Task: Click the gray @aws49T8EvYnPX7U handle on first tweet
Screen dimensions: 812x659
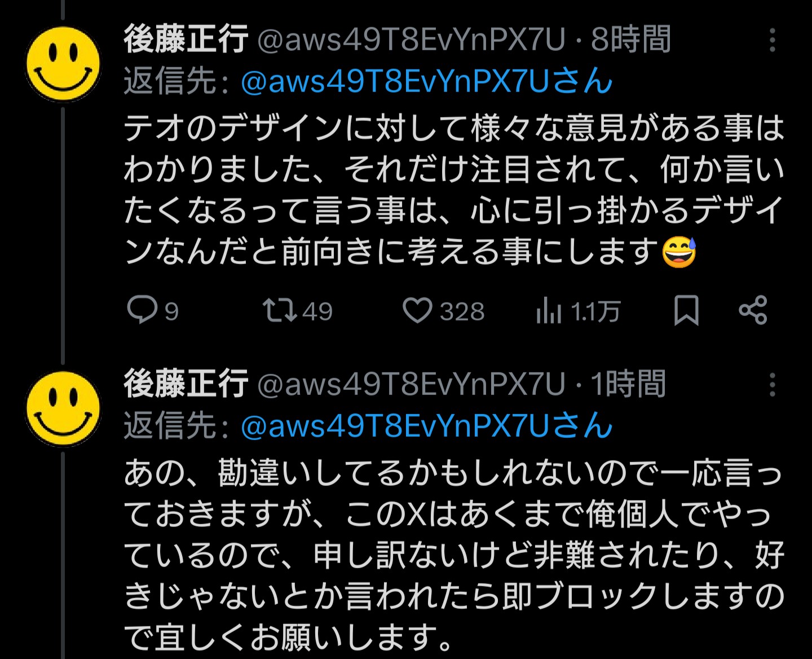Action: 412,40
